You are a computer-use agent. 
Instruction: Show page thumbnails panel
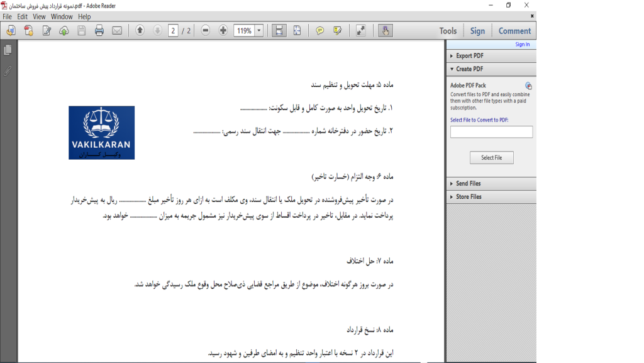[8, 50]
